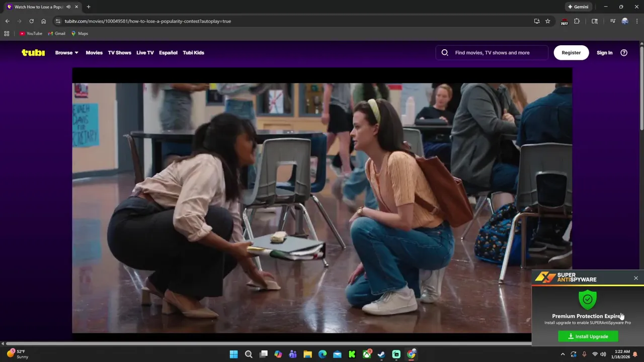Click the browser Home button
The width and height of the screenshot is (644, 362).
coord(44,21)
